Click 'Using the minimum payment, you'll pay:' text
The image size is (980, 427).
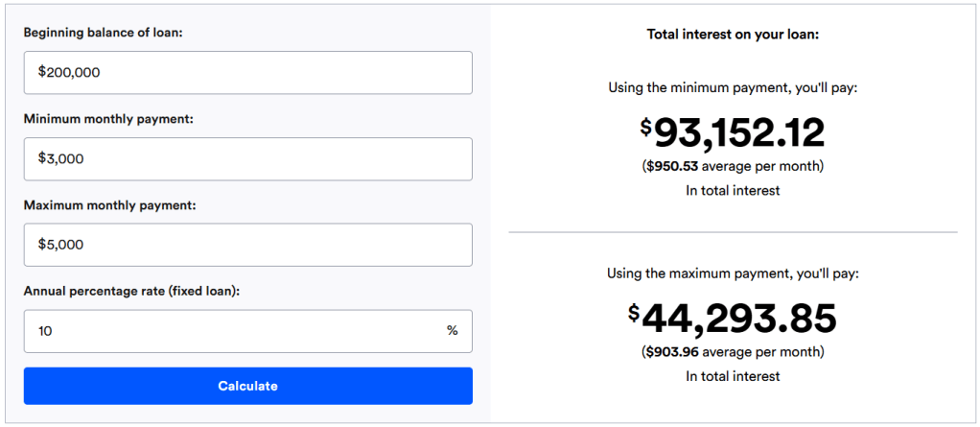click(733, 87)
